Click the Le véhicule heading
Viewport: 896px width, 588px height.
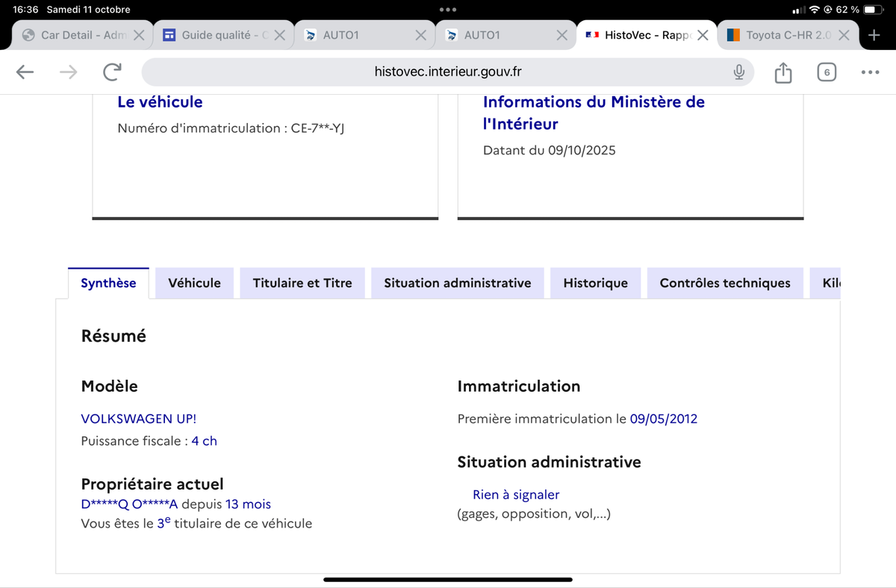coord(160,101)
